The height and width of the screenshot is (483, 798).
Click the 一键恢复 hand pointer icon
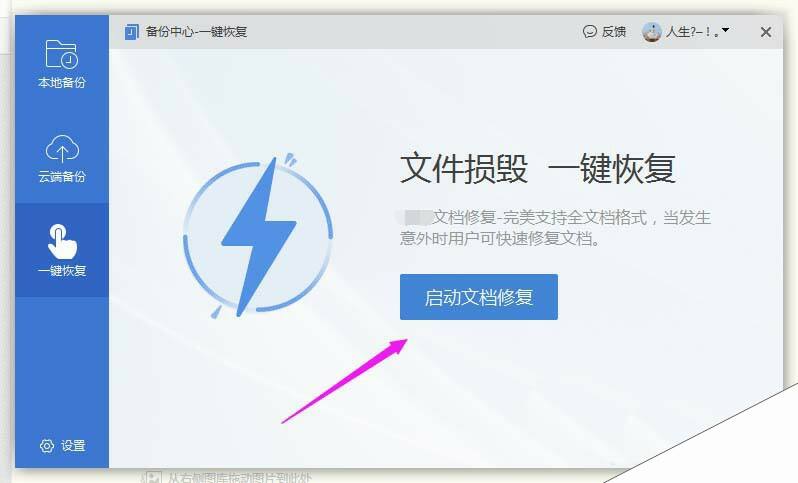tap(62, 242)
